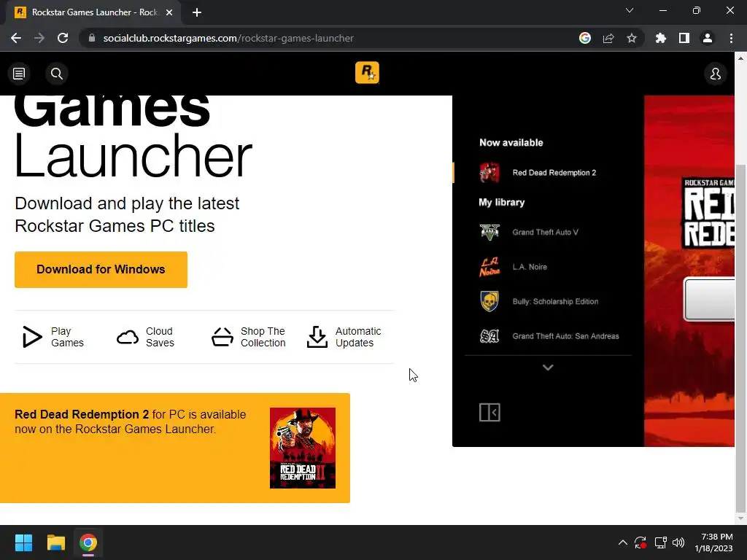
Task: Reload the current page
Action: tap(63, 38)
